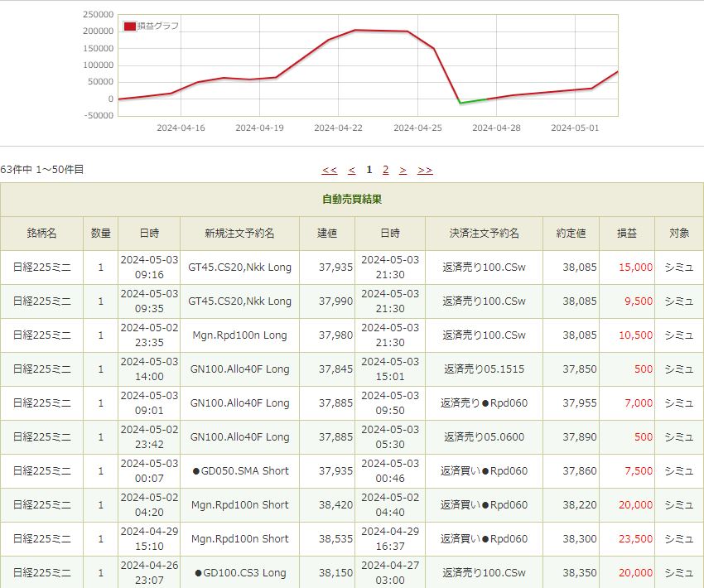The width and height of the screenshot is (704, 588).
Task: Click current page number 1
Action: point(369,170)
